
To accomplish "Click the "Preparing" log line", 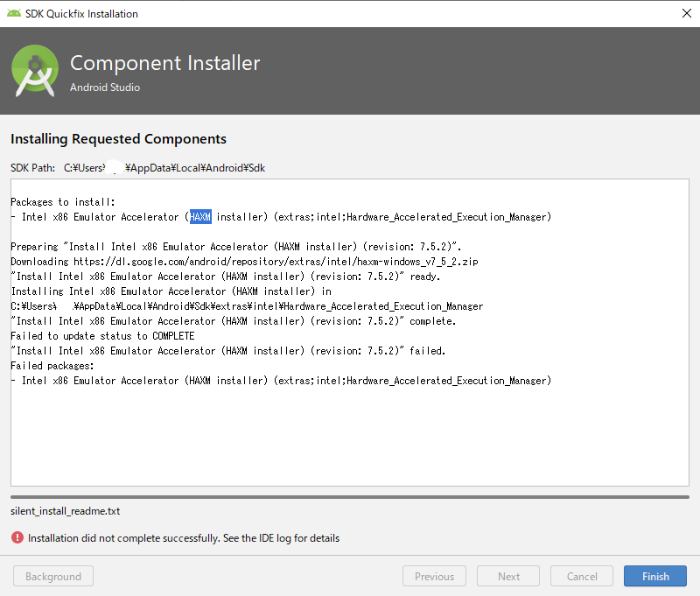I will click(x=235, y=247).
